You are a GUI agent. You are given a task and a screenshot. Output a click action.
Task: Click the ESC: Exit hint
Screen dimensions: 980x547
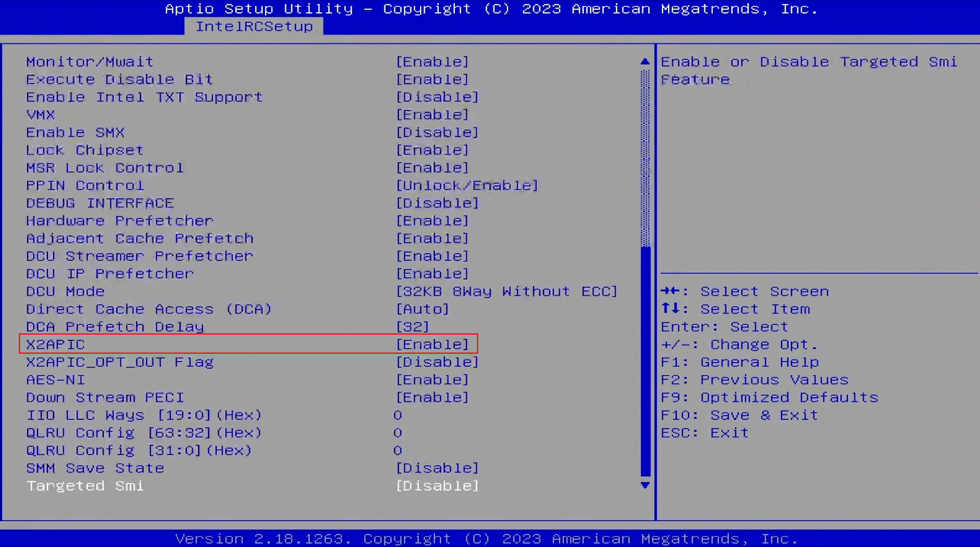704,433
